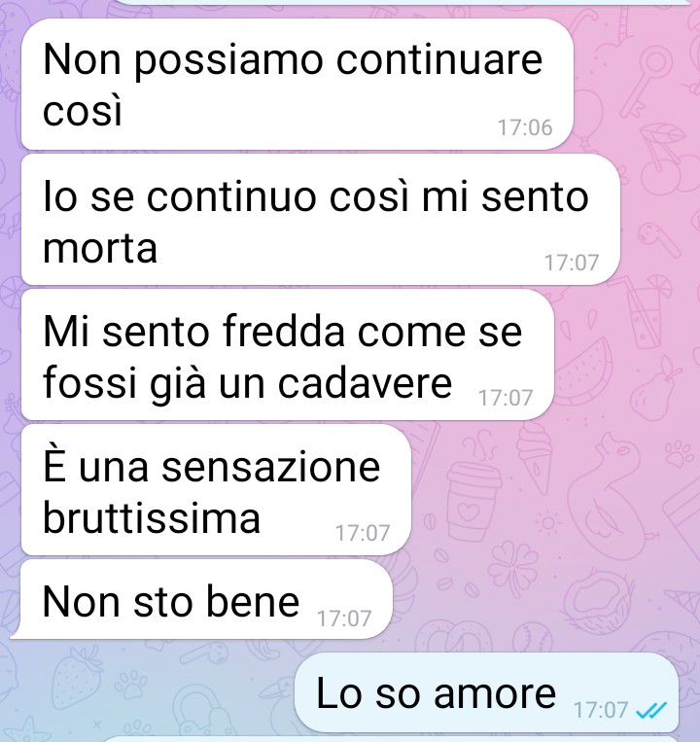This screenshot has height=742, width=700.
Task: Click the word "cadavere" in the message
Action: click(x=365, y=383)
